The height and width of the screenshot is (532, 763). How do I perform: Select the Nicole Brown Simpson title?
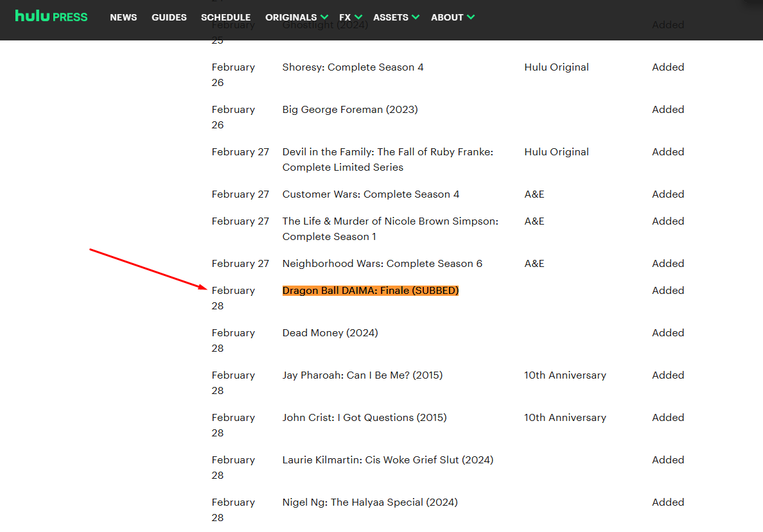(x=390, y=228)
